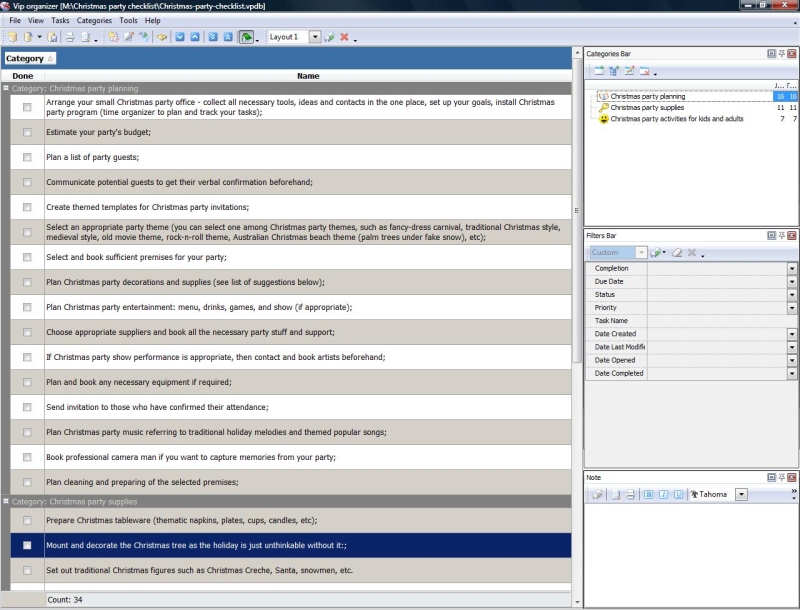Click the Edit Category icon in Categories Bar
This screenshot has height=610, width=800.
coord(629,71)
